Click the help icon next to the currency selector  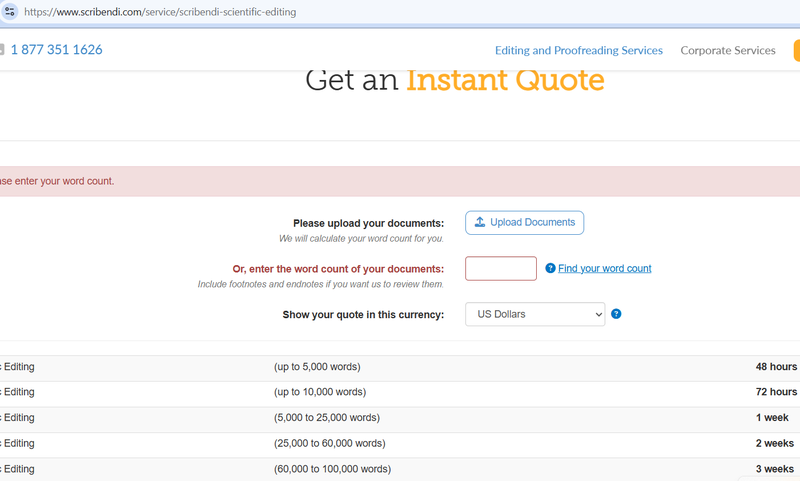[616, 314]
